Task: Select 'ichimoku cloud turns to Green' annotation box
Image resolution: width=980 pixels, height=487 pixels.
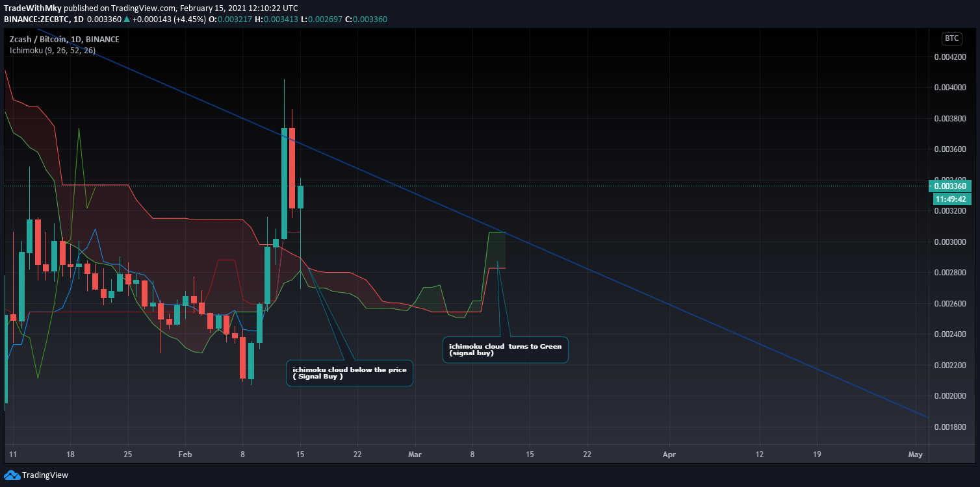Action: coord(506,350)
